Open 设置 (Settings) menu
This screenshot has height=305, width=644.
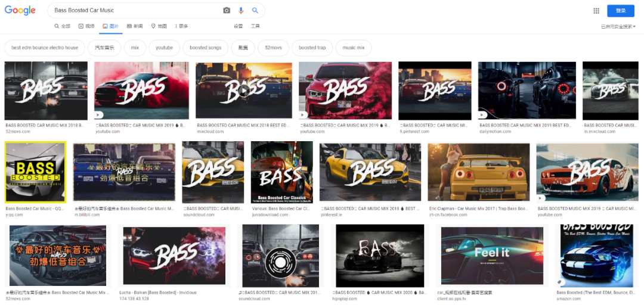[238, 26]
